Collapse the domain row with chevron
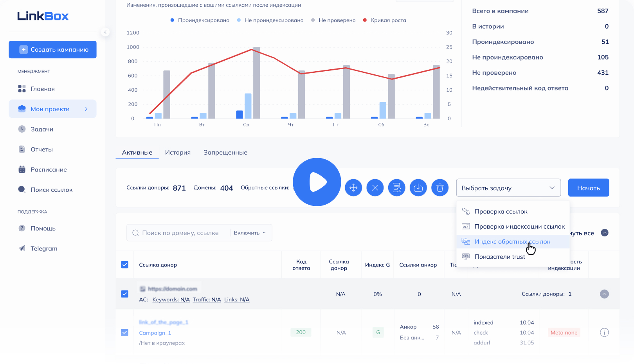634x364 pixels. point(604,294)
